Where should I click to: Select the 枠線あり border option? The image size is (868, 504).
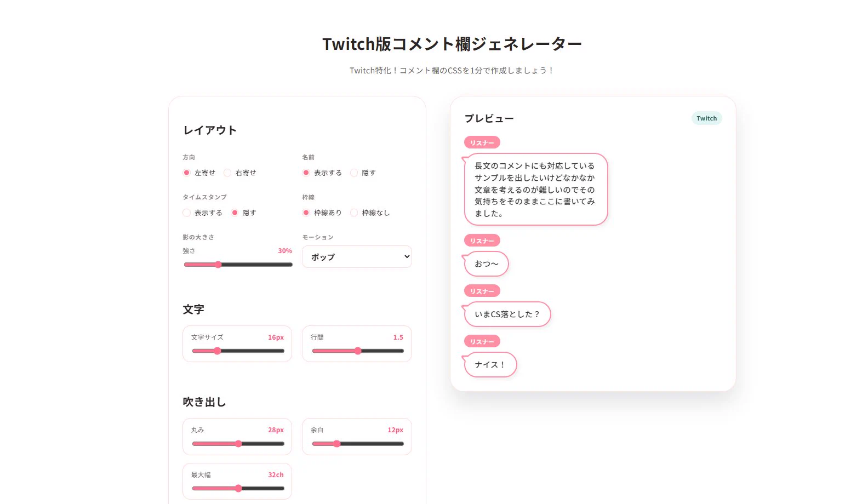coord(306,213)
